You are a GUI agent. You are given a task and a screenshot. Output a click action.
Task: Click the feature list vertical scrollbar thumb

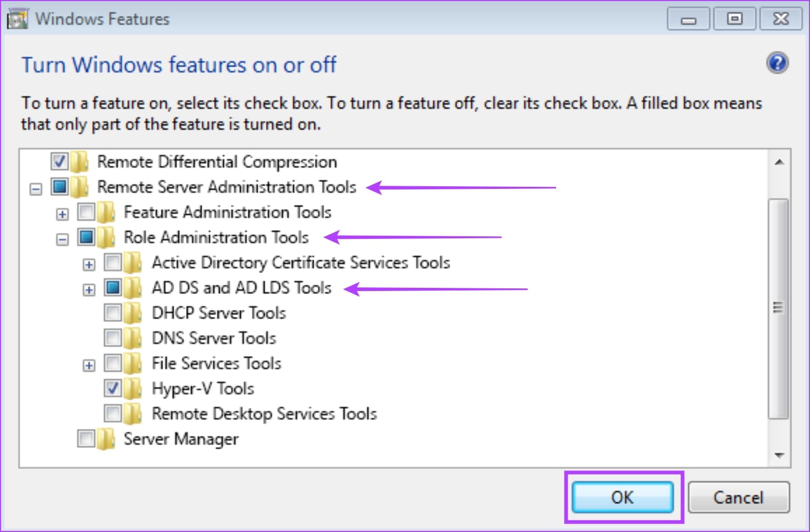tap(778, 308)
